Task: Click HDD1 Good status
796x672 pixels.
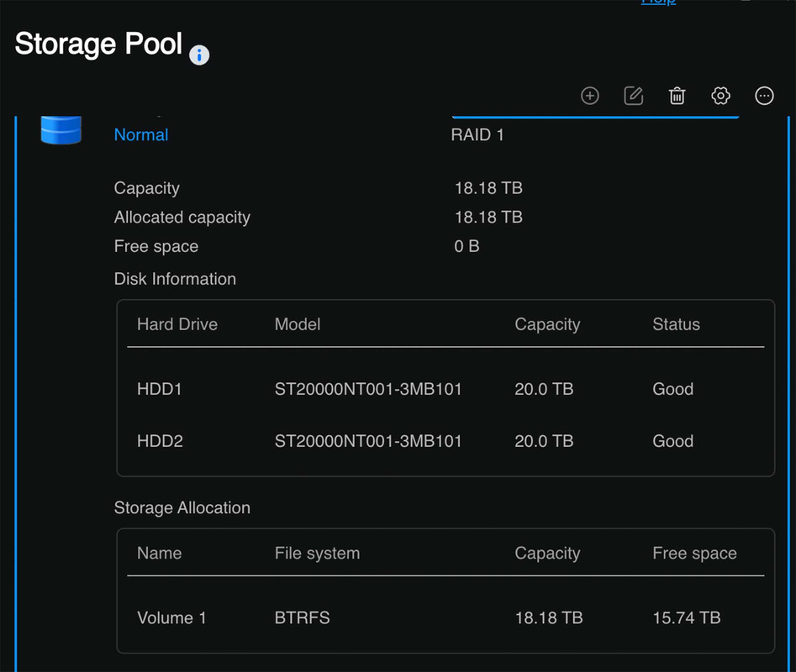Action: [x=672, y=389]
